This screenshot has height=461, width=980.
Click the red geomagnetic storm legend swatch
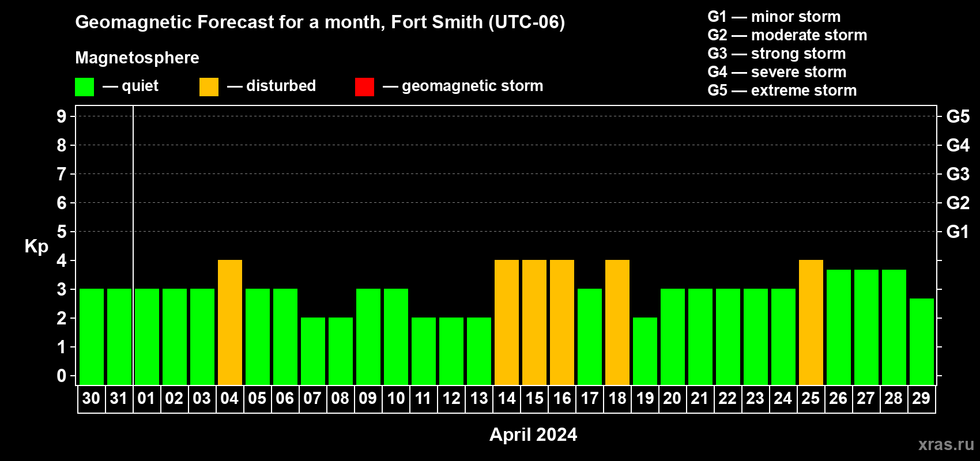pyautogui.click(x=364, y=87)
